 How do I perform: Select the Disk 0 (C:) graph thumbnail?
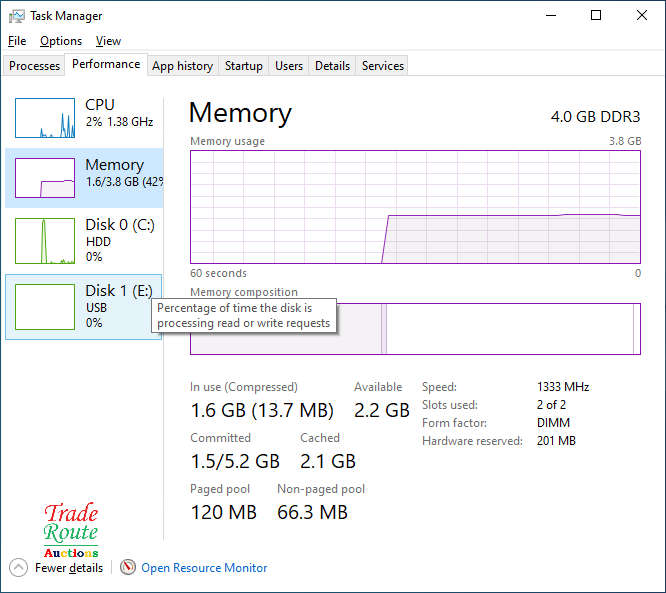point(45,241)
